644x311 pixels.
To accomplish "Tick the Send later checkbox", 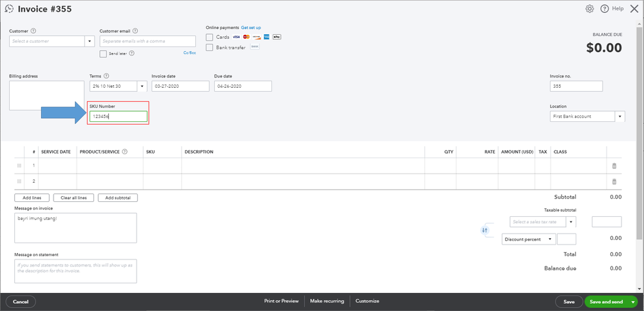I will [x=103, y=54].
